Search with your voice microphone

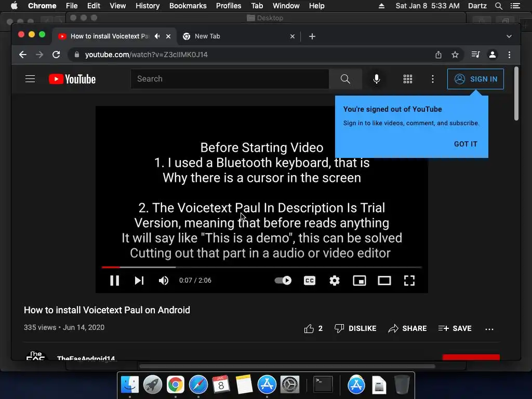coord(377,79)
